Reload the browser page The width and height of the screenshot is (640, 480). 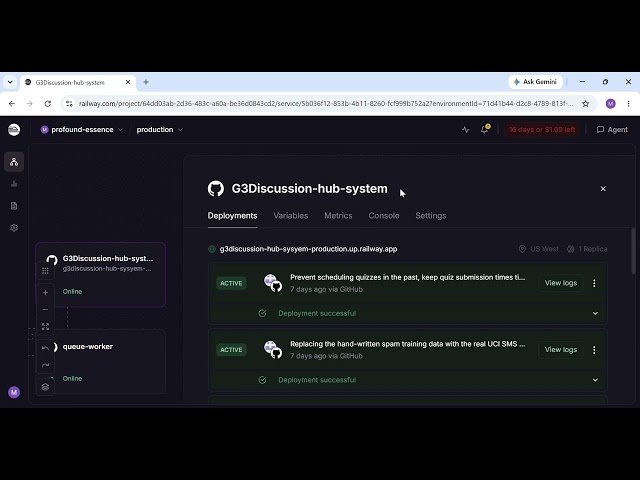pyautogui.click(x=48, y=104)
